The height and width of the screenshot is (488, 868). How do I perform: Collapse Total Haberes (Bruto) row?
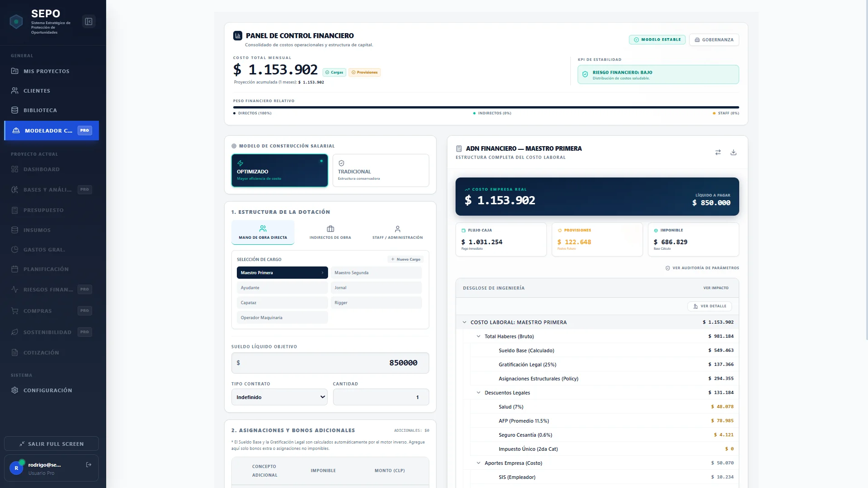click(x=478, y=336)
